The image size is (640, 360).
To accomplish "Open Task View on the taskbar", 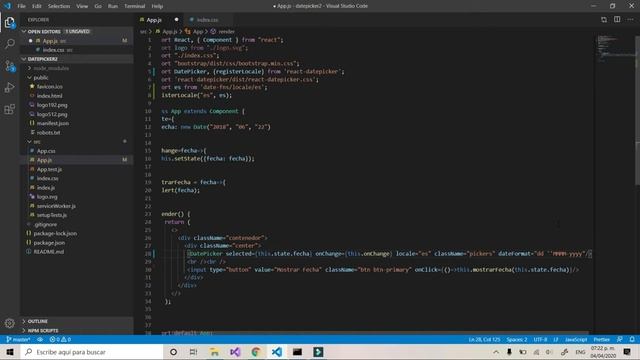I will (193, 352).
